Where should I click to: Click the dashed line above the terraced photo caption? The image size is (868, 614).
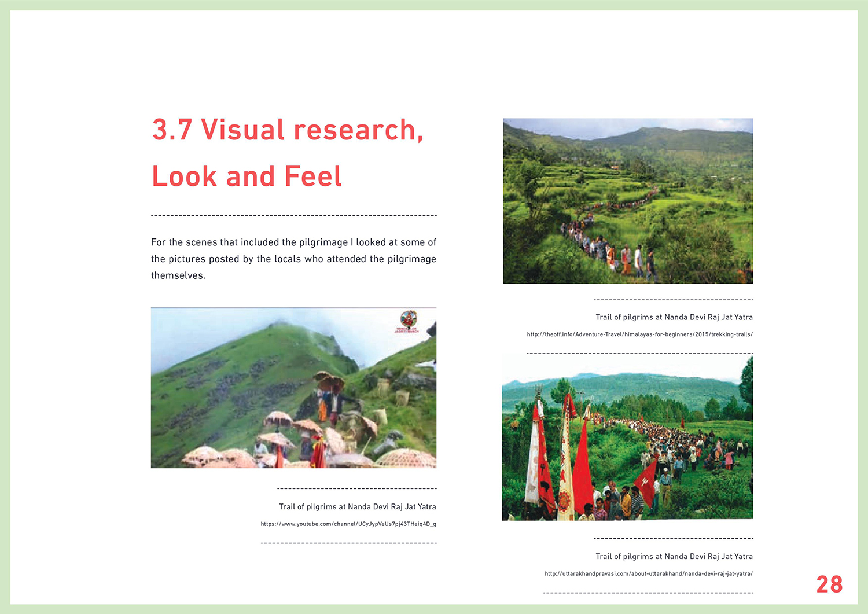point(674,299)
